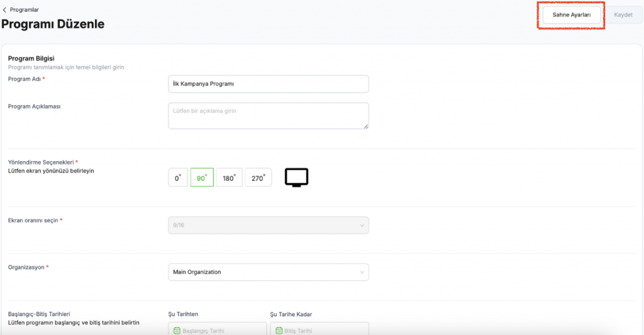The width and height of the screenshot is (644, 335).
Task: Set the orientation to 180°
Action: coord(229,178)
